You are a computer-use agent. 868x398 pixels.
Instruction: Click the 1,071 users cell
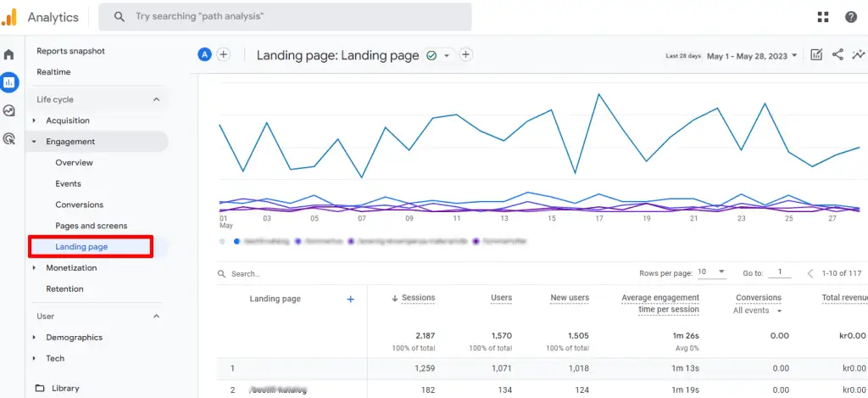(x=500, y=368)
